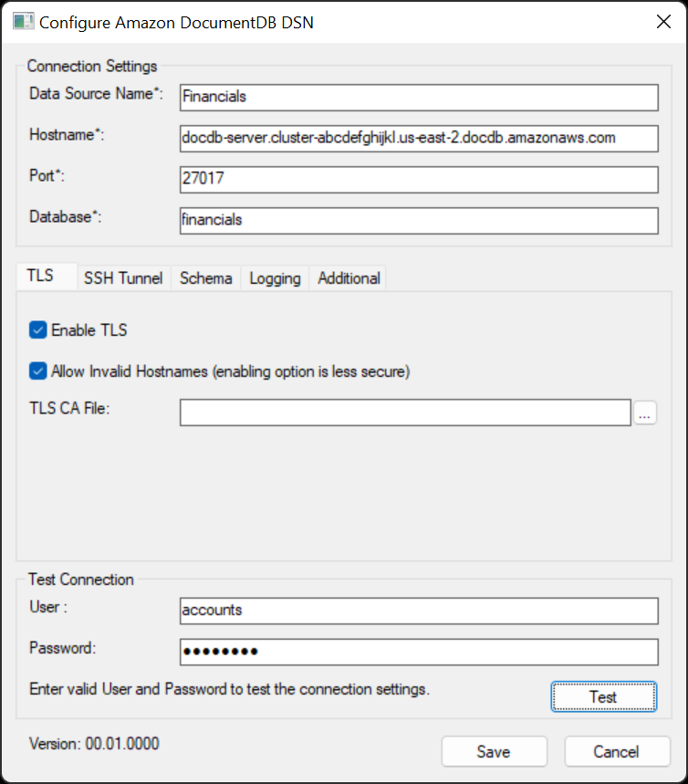
Task: Click the 'Data Source Name*:' label
Action: coord(96,93)
